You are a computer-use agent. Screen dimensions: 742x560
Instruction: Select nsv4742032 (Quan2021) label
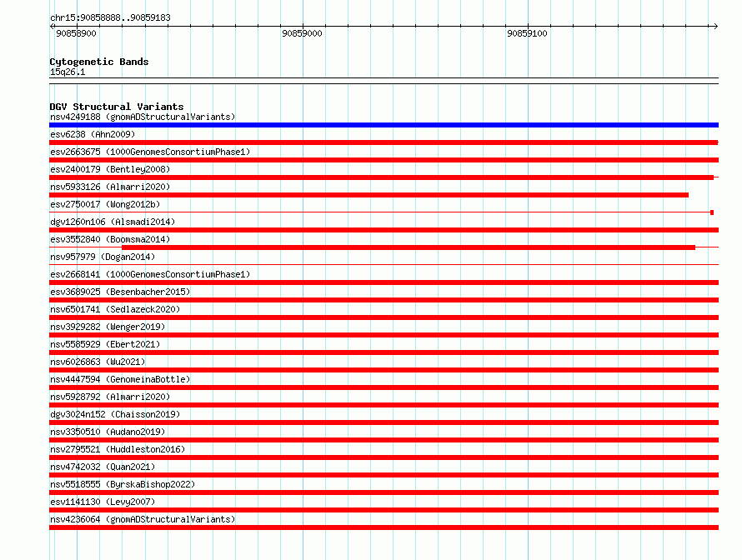[x=103, y=467]
